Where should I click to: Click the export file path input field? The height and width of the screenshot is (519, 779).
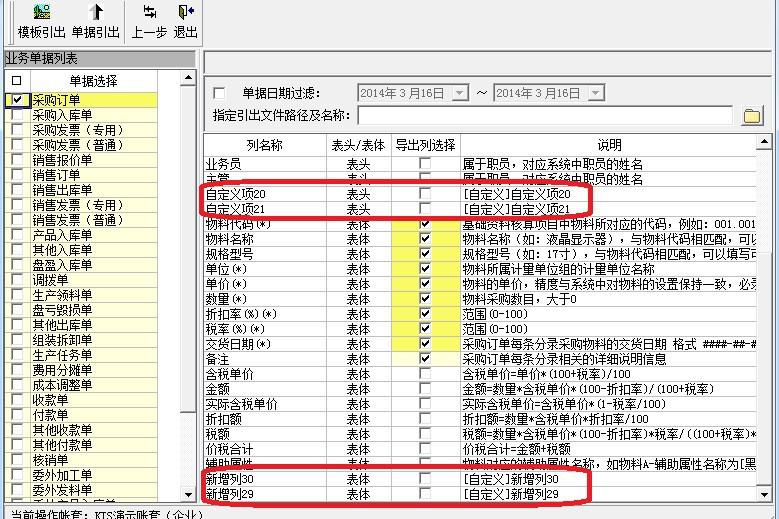click(545, 116)
